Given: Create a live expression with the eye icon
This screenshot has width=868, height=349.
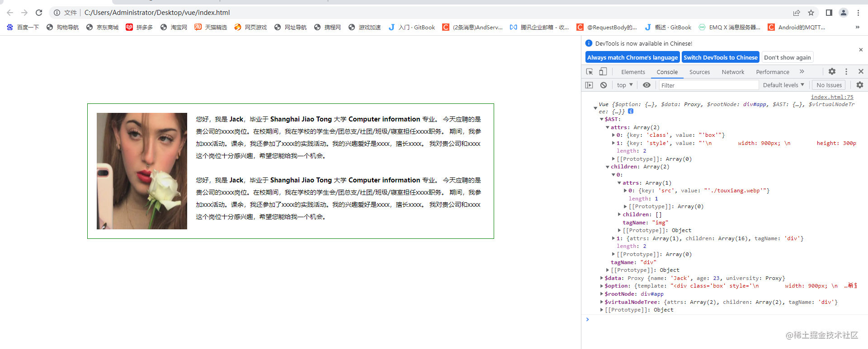Looking at the screenshot, I should pyautogui.click(x=647, y=85).
